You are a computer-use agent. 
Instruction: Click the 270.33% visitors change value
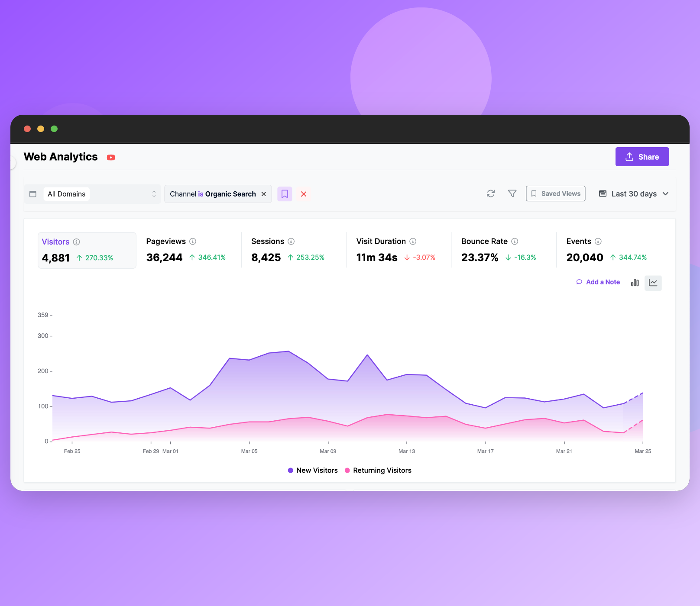coord(99,258)
